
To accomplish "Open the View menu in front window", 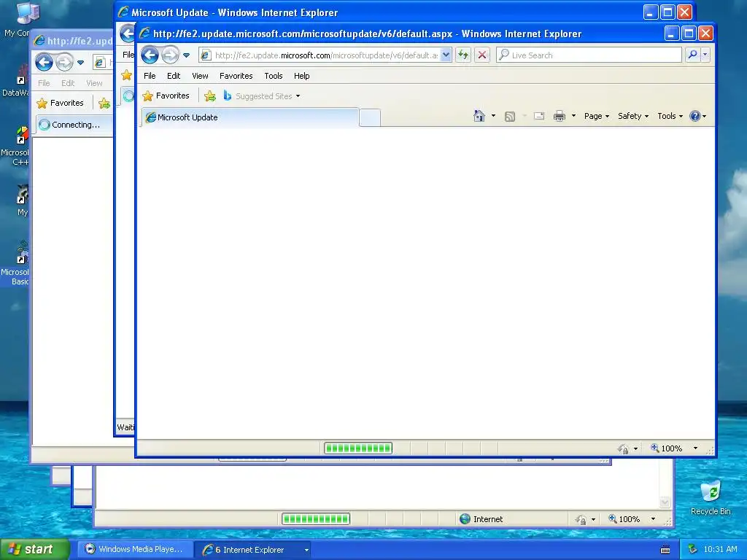I will tap(200, 76).
